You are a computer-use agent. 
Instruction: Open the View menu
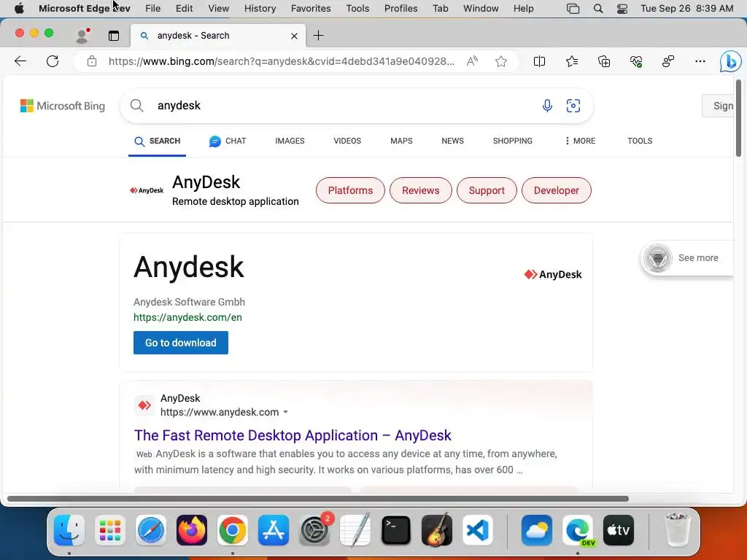click(219, 9)
